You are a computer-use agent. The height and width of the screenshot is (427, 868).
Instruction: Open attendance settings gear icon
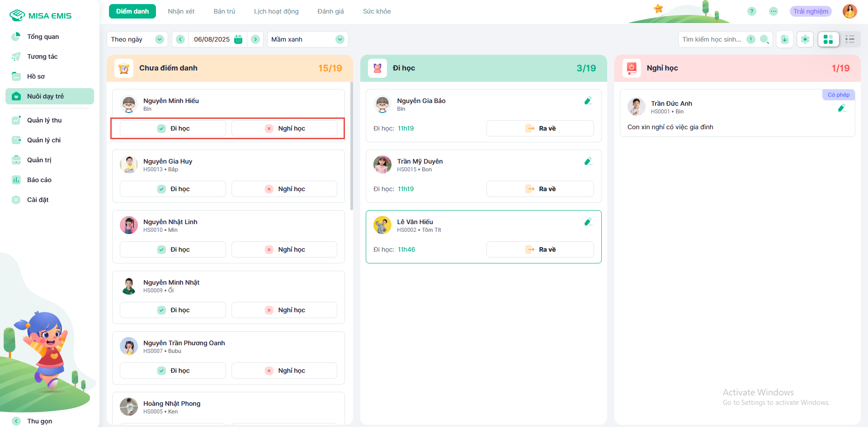tap(805, 39)
